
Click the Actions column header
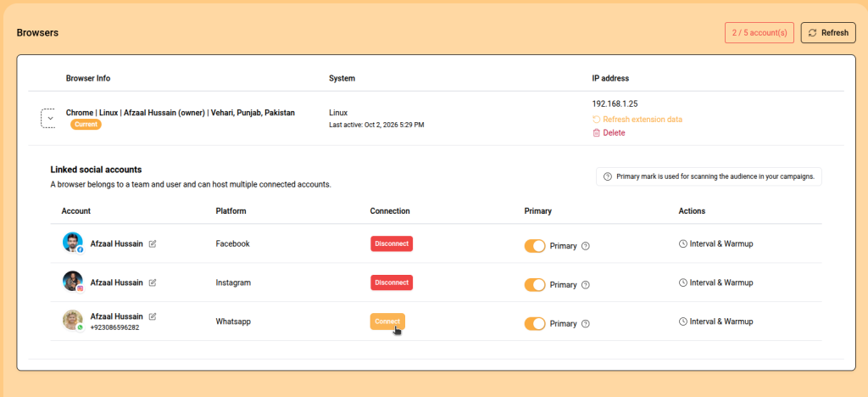click(x=692, y=211)
